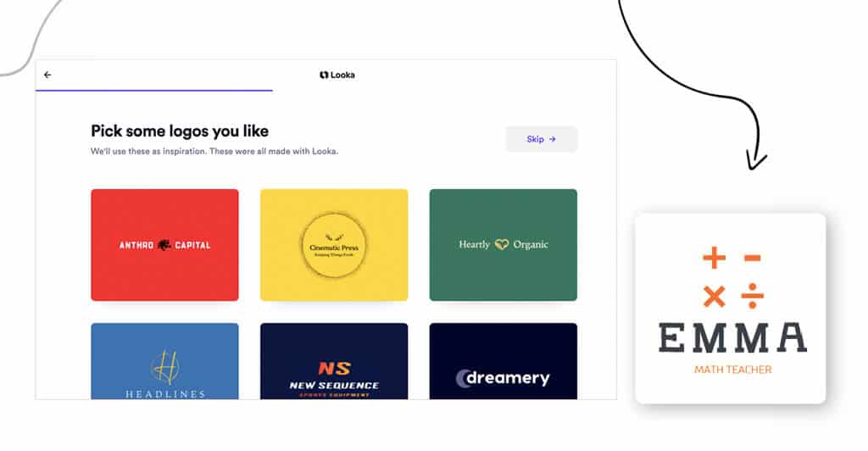Click the multiplication symbol in Emma logo

coord(714,296)
